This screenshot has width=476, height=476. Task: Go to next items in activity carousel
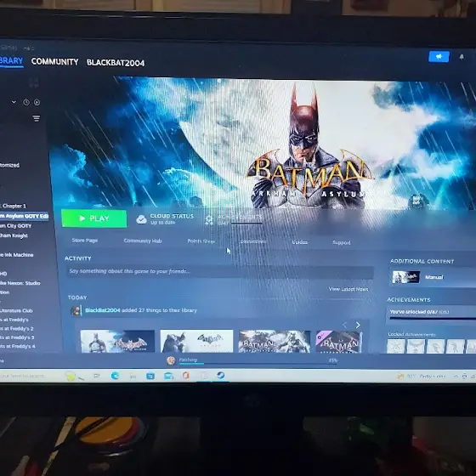(x=358, y=325)
